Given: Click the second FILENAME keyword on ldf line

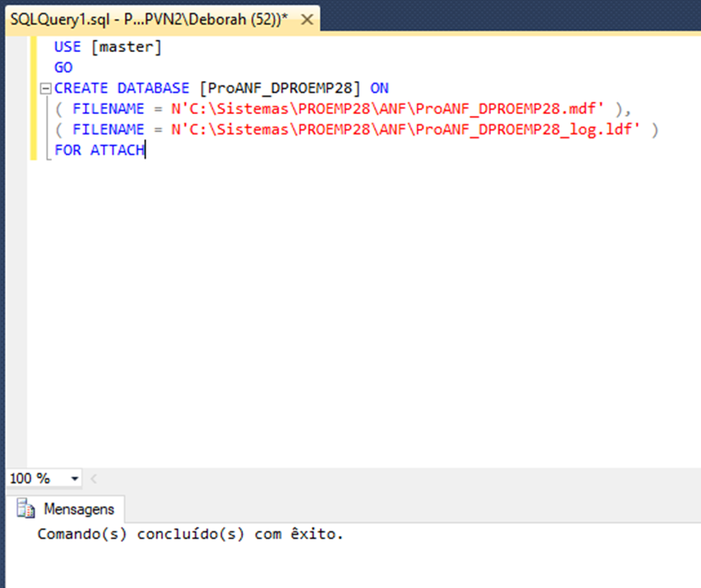Looking at the screenshot, I should pyautogui.click(x=108, y=130).
